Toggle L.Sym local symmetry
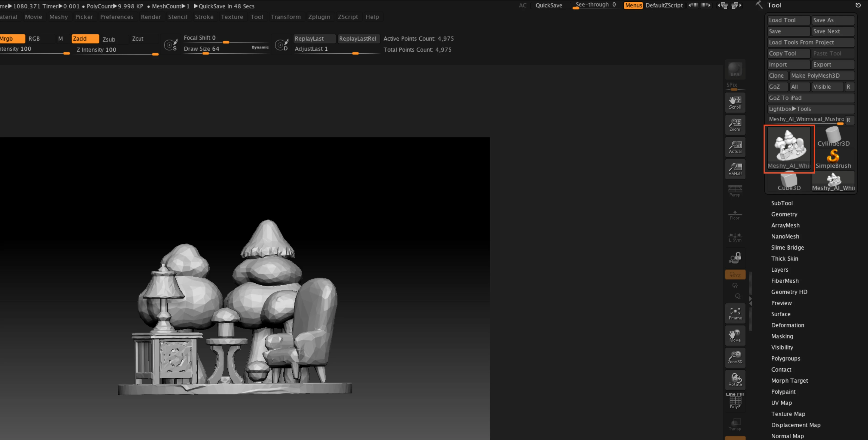868x440 pixels. [x=735, y=237]
